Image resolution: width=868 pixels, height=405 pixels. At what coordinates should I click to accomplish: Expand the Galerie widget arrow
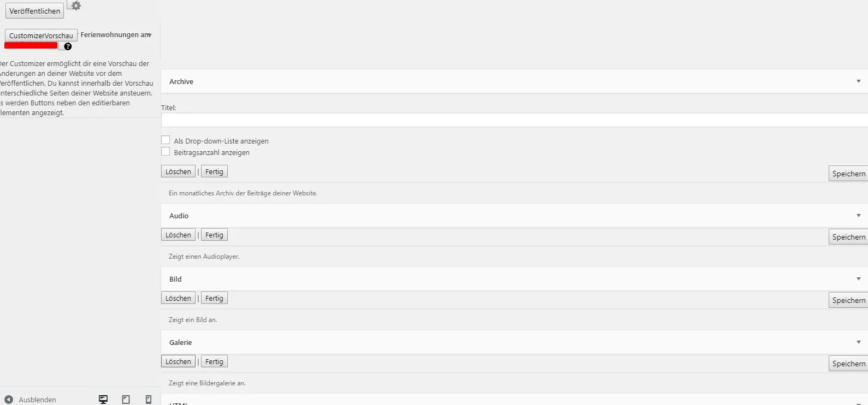[859, 342]
